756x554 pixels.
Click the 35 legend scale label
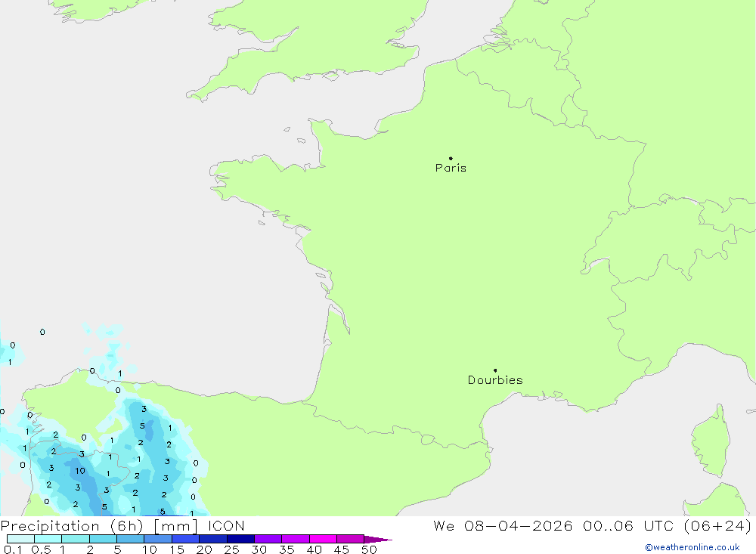click(287, 549)
